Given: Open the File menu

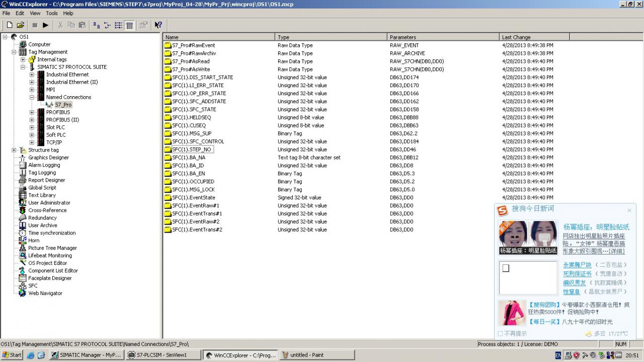Looking at the screenshot, I should pos(6,13).
